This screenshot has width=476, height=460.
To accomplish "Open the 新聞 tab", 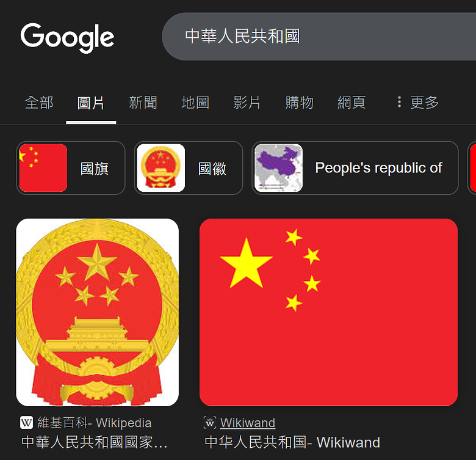I will point(143,103).
